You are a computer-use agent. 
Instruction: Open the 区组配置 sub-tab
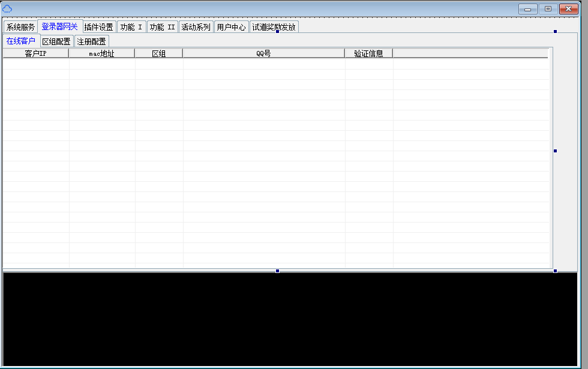(56, 41)
